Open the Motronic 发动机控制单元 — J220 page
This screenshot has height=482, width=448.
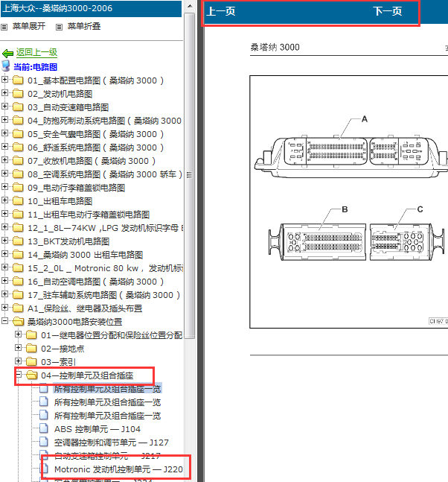point(118,469)
